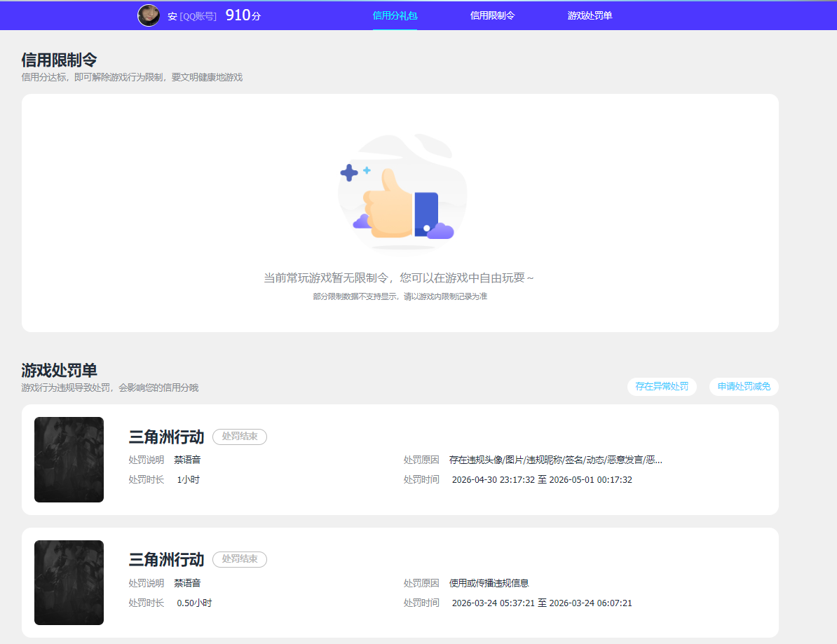
Task: Switch to the 信用限制令 tab
Action: (x=492, y=15)
